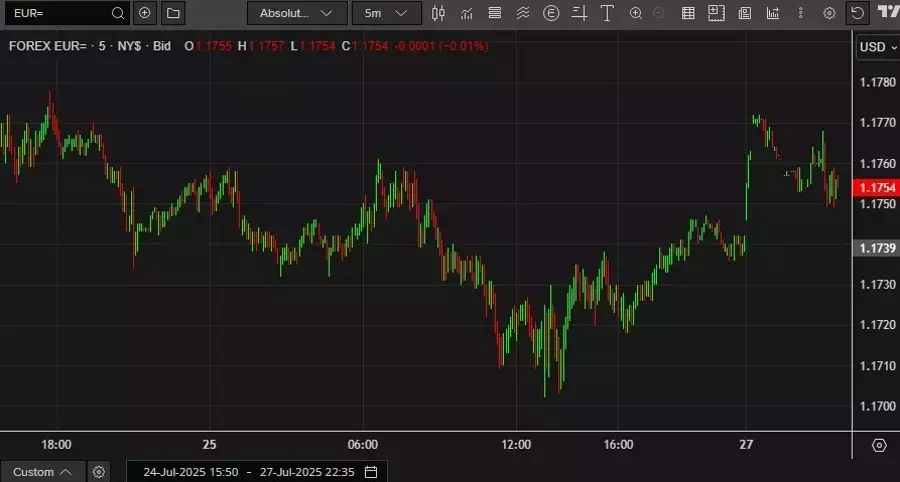Click the reset chart arrow icon
Screen dimensions: 900x482
pos(857,13)
